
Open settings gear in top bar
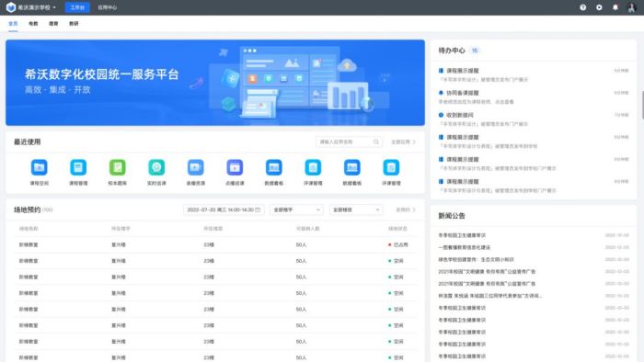tap(599, 7)
